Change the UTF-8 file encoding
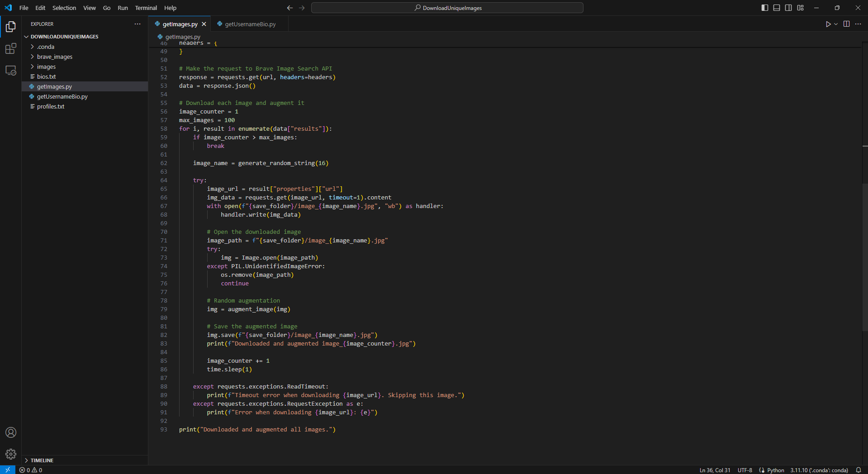868x474 pixels. tap(745, 470)
